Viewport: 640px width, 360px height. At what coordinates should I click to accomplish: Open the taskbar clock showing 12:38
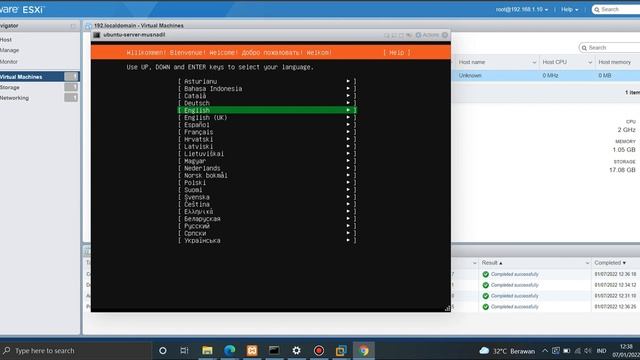[626, 351]
